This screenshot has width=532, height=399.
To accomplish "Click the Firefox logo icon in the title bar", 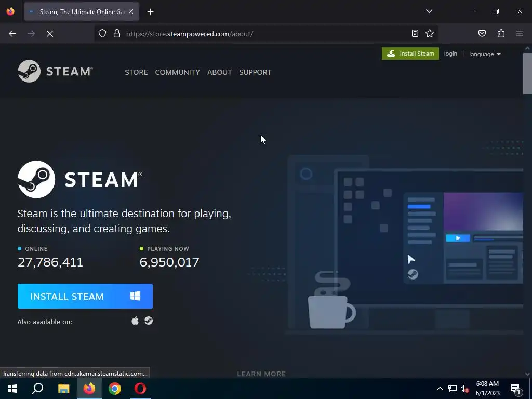I will pyautogui.click(x=10, y=11).
